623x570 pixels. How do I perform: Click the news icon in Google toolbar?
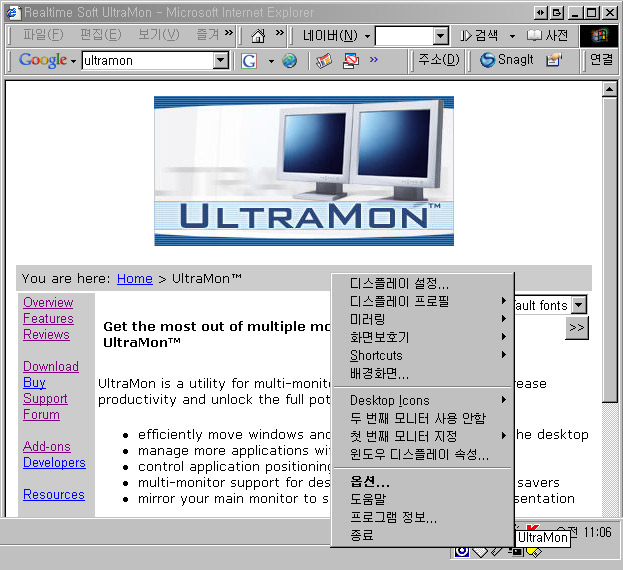(324, 61)
